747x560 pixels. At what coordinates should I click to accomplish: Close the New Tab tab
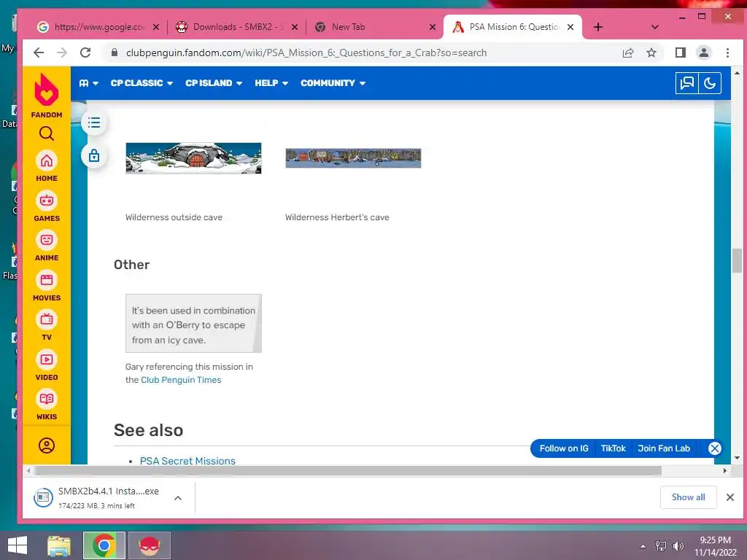(x=433, y=27)
